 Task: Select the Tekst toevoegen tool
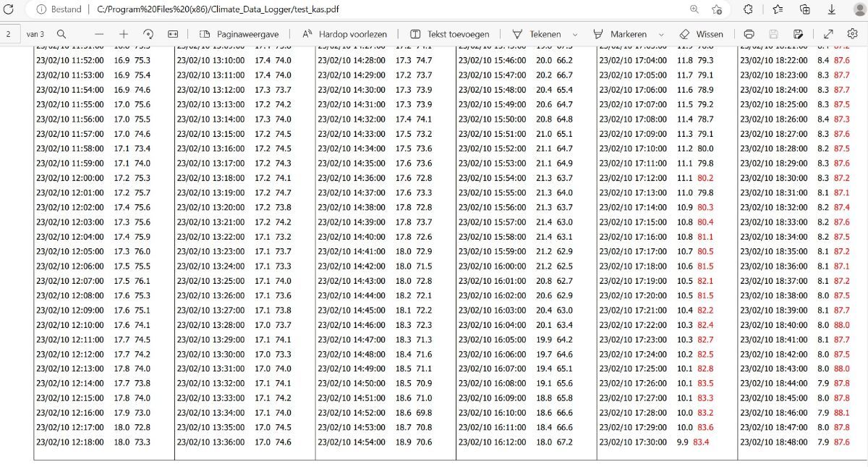pos(449,34)
